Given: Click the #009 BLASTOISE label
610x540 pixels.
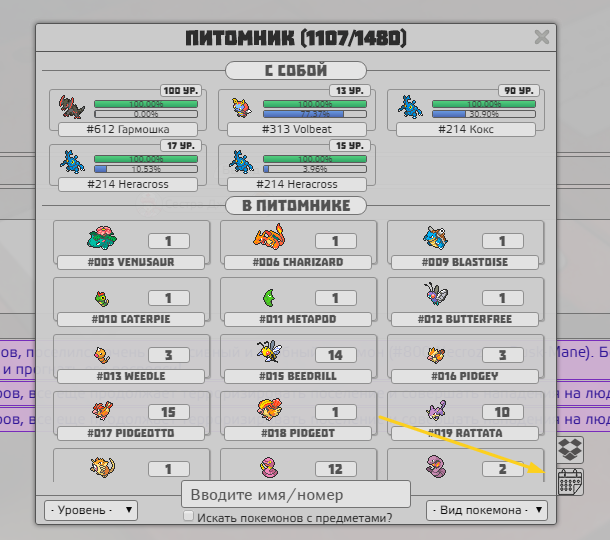Looking at the screenshot, I should [x=465, y=262].
